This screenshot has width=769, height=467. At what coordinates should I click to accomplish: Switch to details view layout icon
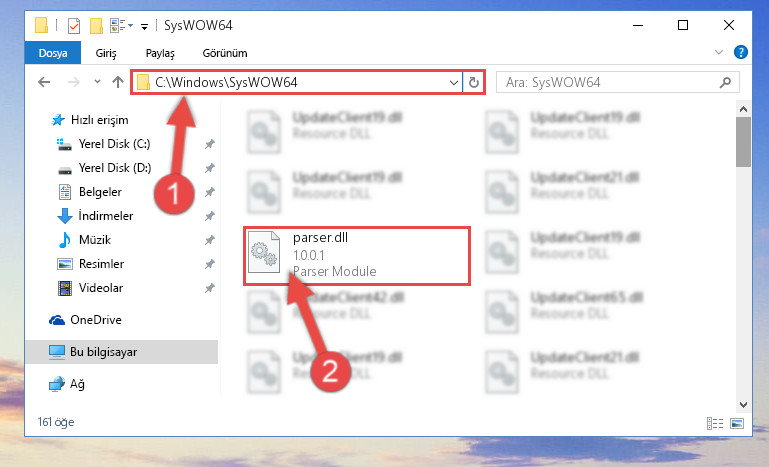coord(715,423)
